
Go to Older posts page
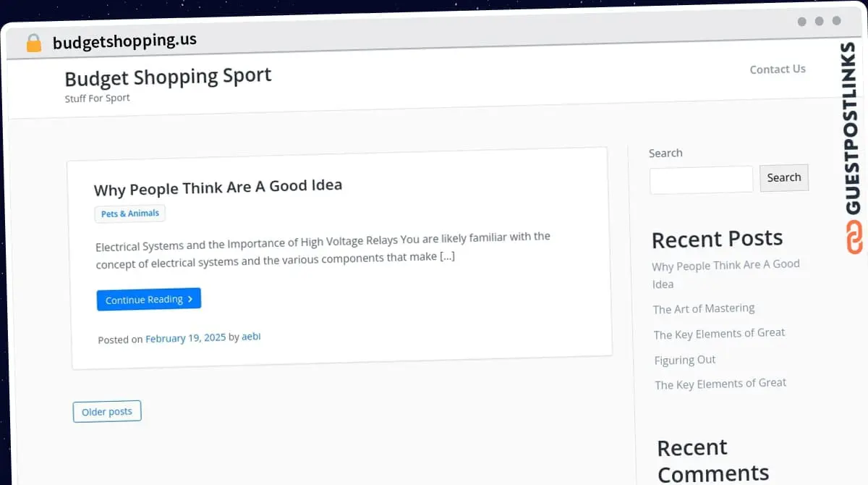click(107, 411)
